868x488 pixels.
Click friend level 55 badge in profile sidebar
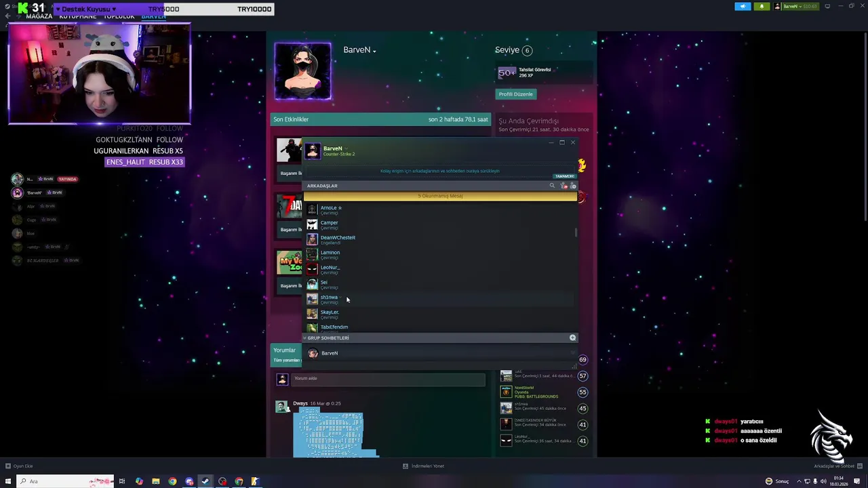coord(583,392)
